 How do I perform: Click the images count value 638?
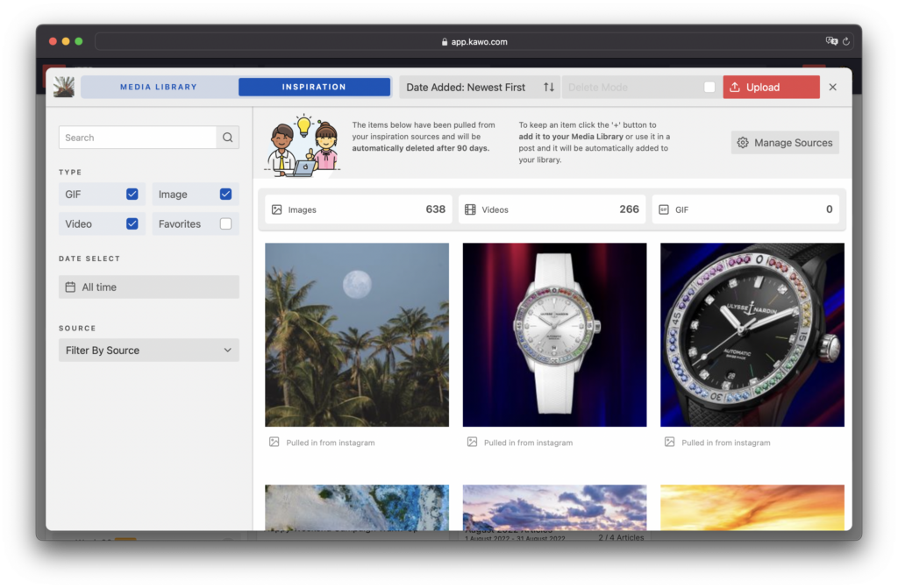click(435, 209)
